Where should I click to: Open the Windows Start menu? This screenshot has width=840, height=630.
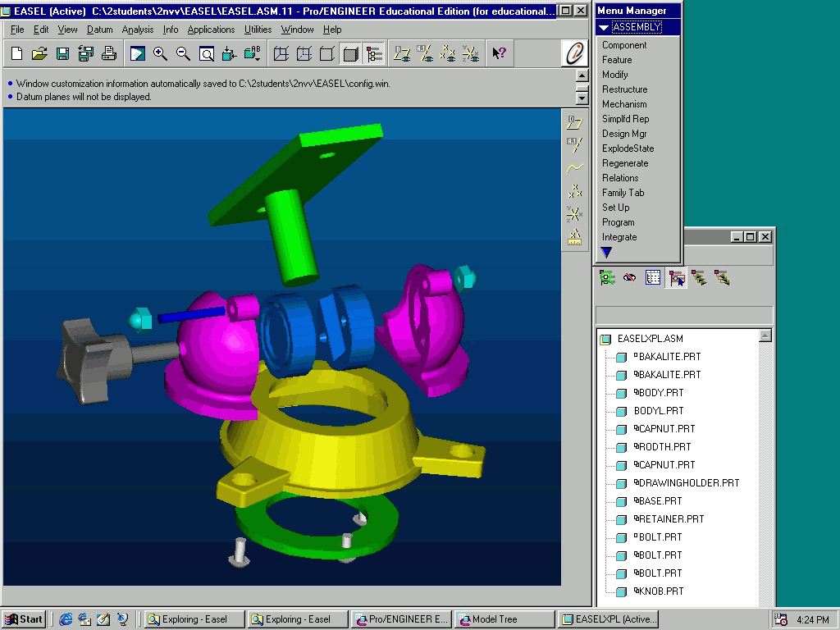click(24, 619)
